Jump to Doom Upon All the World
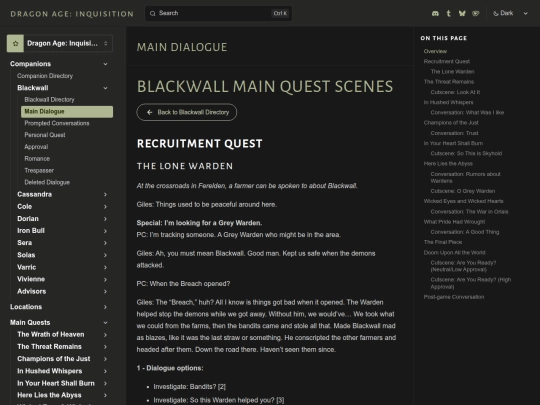This screenshot has height=405, width=540. (x=454, y=252)
